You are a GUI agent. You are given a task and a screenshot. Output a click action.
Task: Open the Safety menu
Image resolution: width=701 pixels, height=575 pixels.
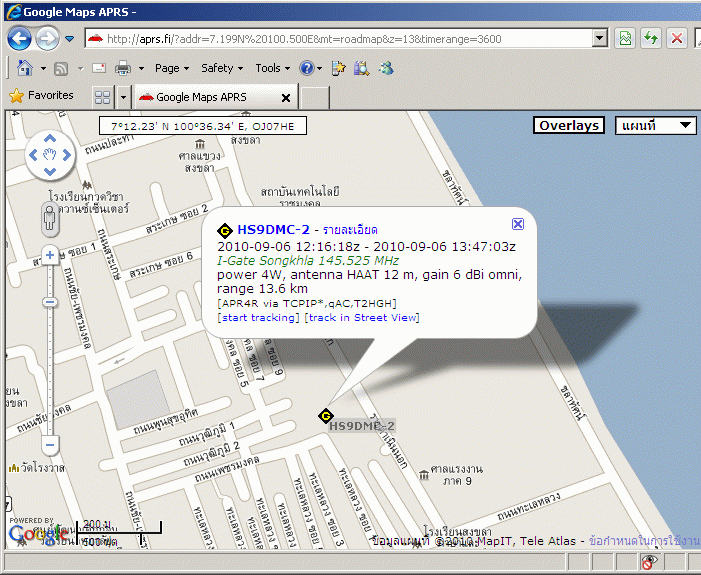[x=222, y=68]
